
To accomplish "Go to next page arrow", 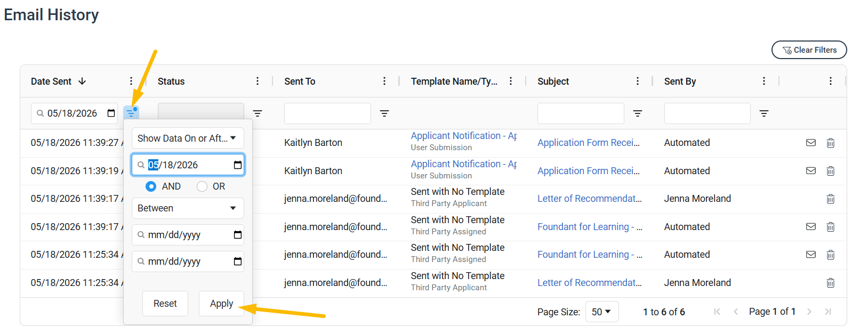I will tap(809, 312).
